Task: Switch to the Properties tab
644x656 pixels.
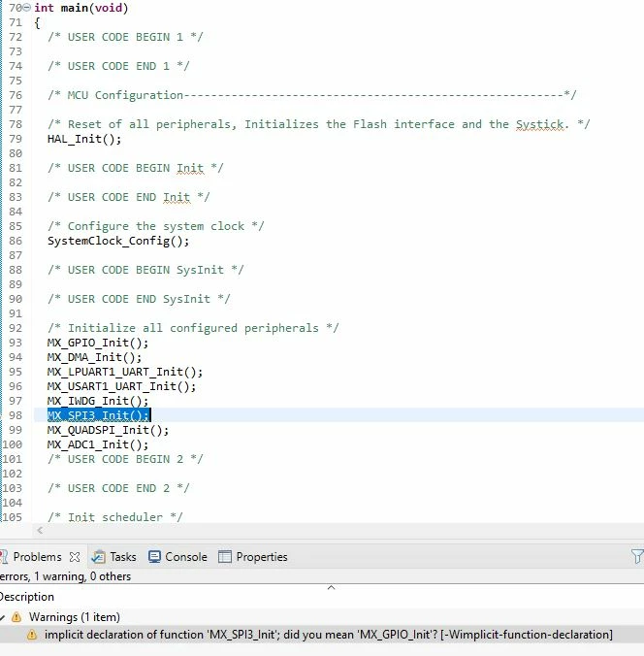Action: [x=262, y=557]
